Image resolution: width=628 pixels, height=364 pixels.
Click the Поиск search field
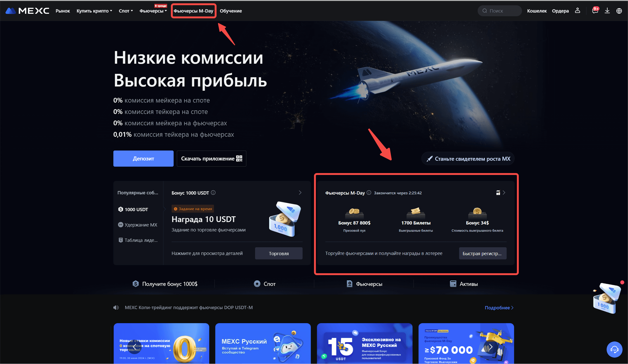(499, 11)
